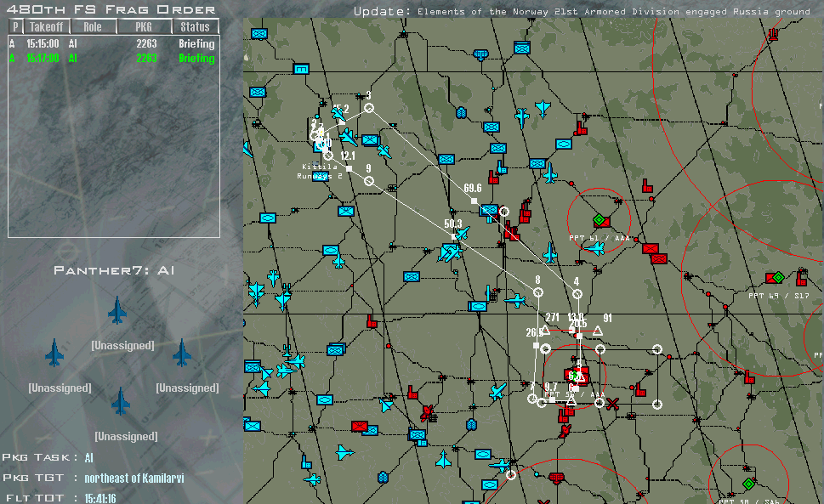Click Unassigned slot under rearmost aircraft
This screenshot has width=824, height=504.
click(126, 436)
